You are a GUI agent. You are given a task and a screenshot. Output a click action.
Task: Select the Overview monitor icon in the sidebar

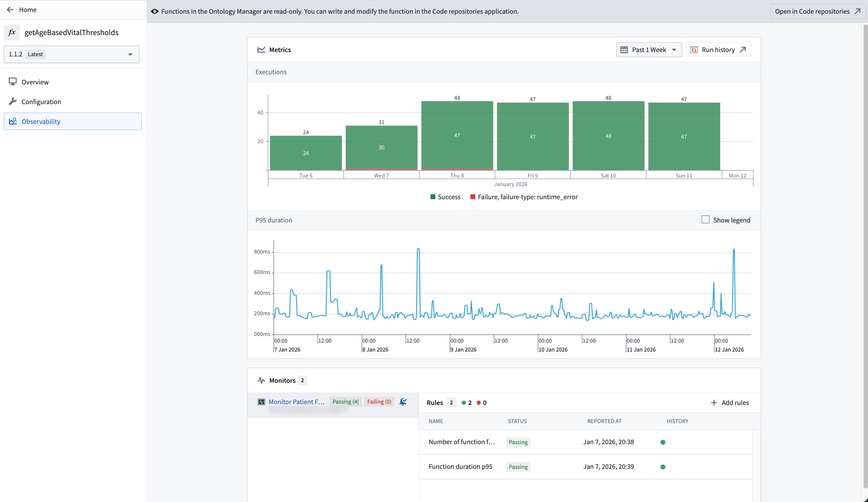(13, 82)
